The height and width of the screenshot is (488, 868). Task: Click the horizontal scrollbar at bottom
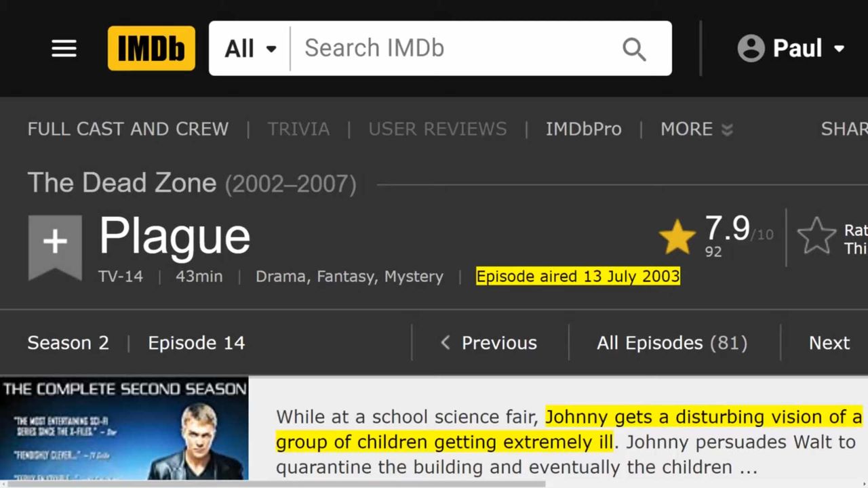coord(271,484)
